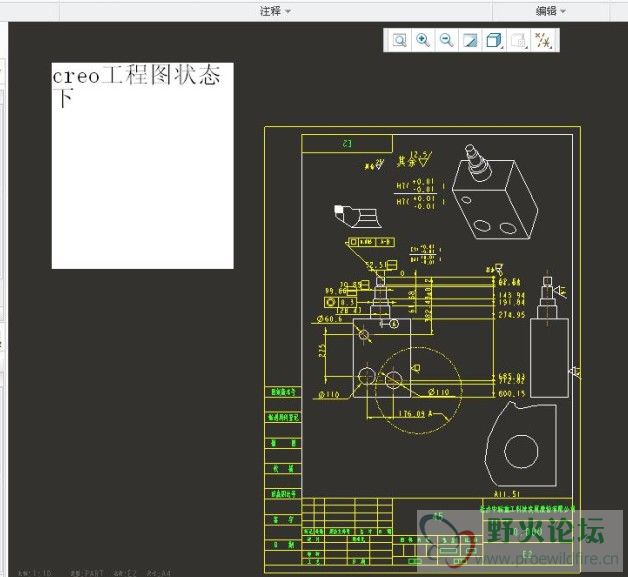Click the Zoom In magnifier icon
628x577 pixels.
pos(423,40)
